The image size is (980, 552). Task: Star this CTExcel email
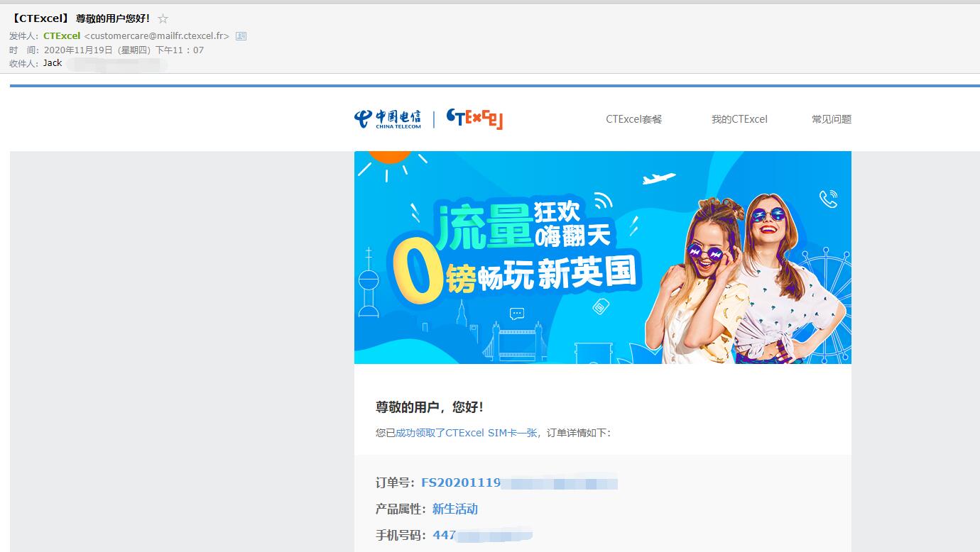point(163,19)
